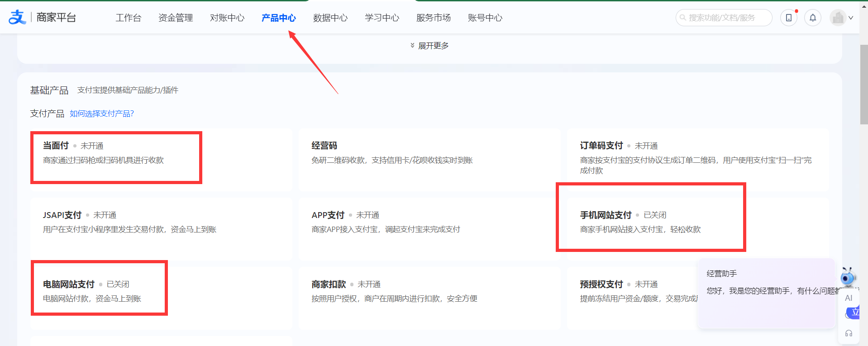
Task: Open the AI assistant shortcut
Action: click(849, 298)
